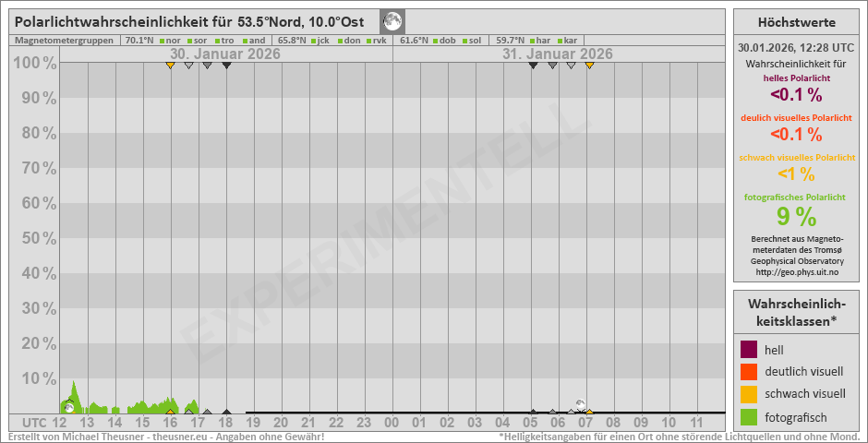
Task: Click the dark red 'hell' color swatch
Action: [x=749, y=350]
